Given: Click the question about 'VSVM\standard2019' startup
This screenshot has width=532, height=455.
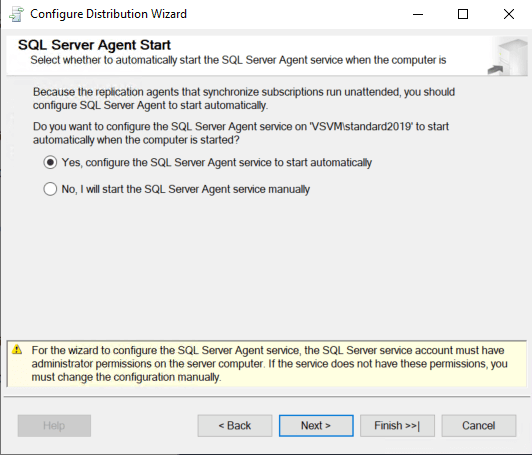Looking at the screenshot, I should click(241, 133).
